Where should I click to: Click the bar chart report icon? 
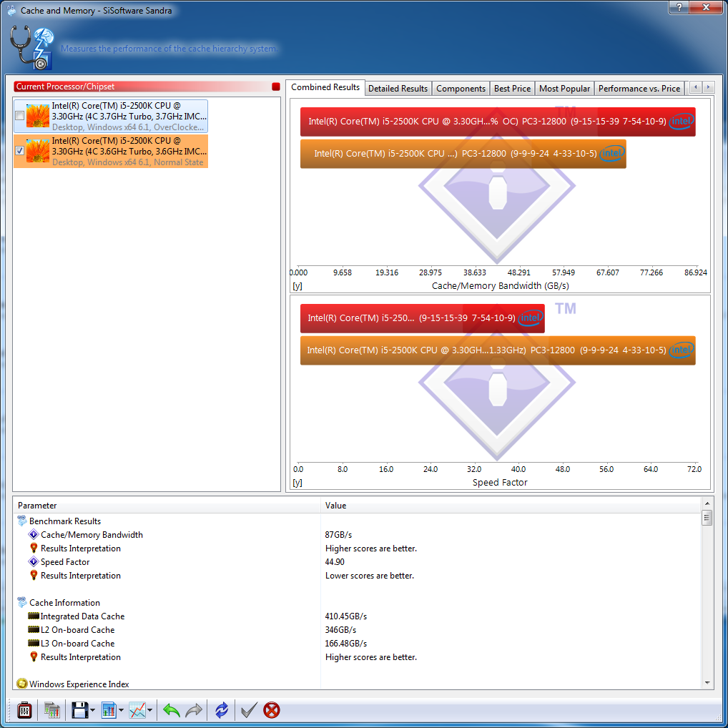[109, 710]
